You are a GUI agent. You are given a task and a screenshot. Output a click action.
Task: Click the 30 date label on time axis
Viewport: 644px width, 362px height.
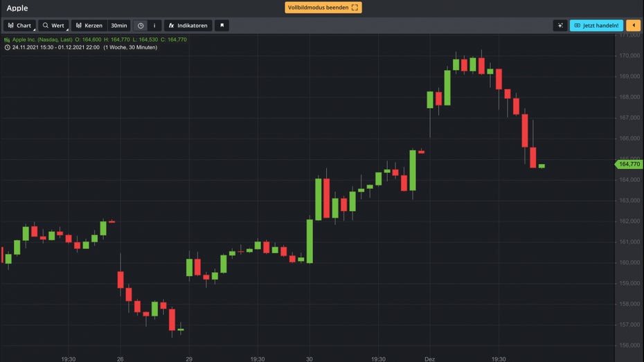(309, 359)
